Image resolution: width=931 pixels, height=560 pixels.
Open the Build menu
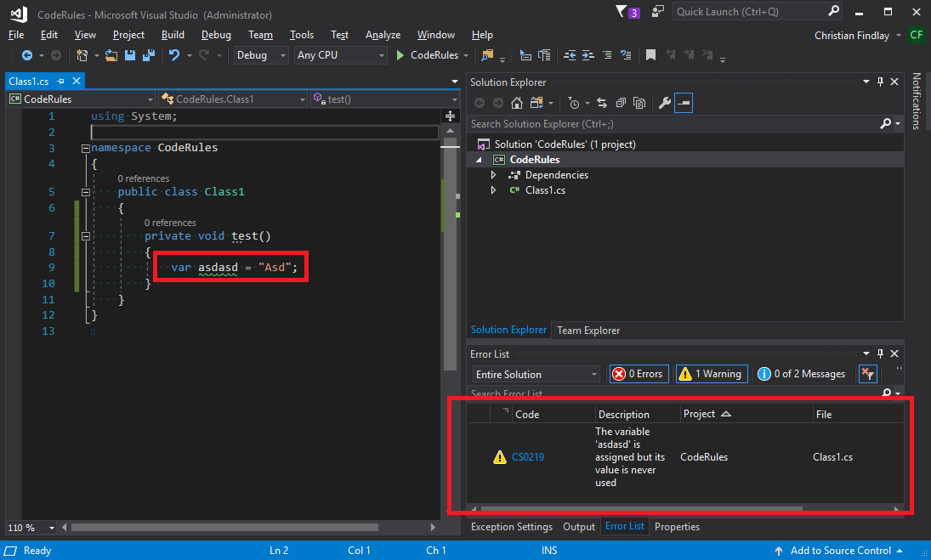[173, 35]
